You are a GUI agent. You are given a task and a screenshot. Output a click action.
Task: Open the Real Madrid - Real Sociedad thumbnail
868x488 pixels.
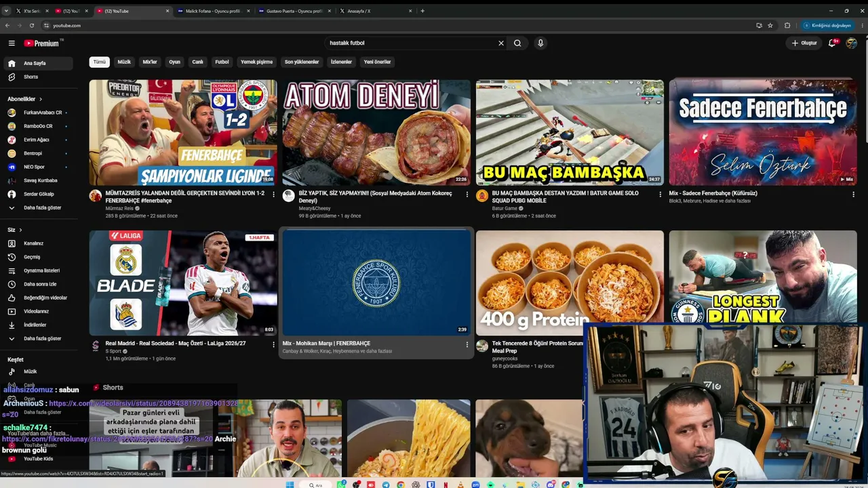[x=183, y=283]
